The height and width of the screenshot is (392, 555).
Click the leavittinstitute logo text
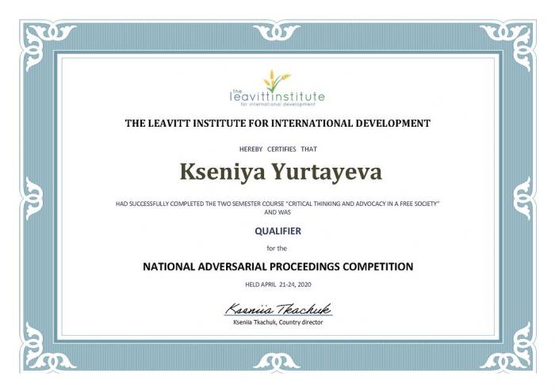277,97
